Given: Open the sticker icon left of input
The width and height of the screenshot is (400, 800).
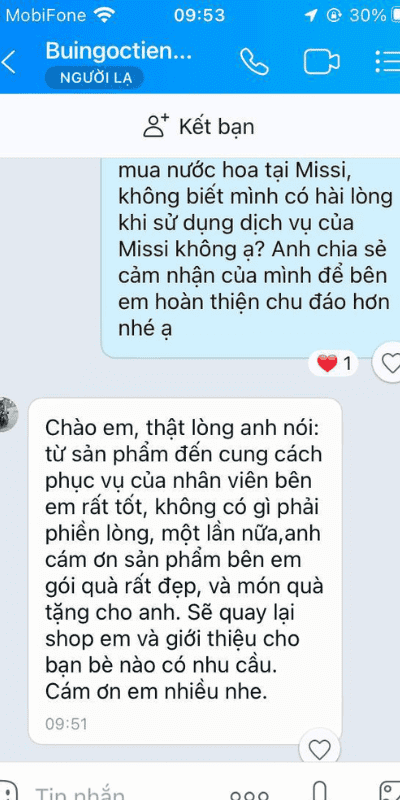Looking at the screenshot, I should (x=8, y=792).
